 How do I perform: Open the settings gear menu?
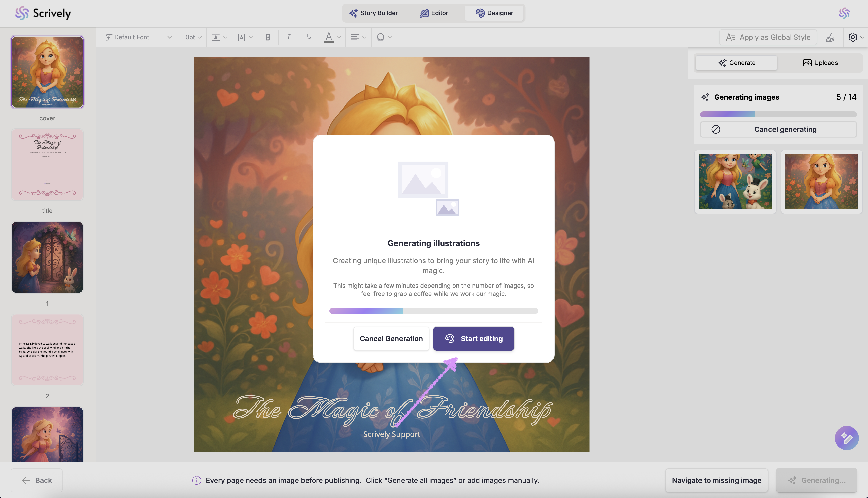pos(856,37)
